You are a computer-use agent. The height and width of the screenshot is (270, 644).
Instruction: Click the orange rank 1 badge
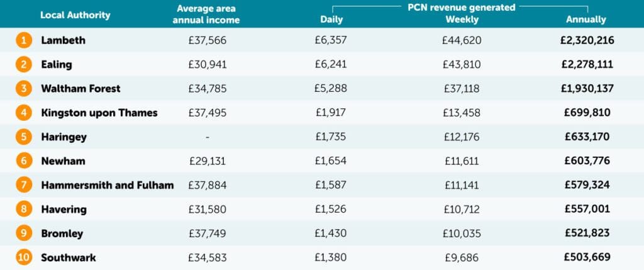tap(24, 40)
